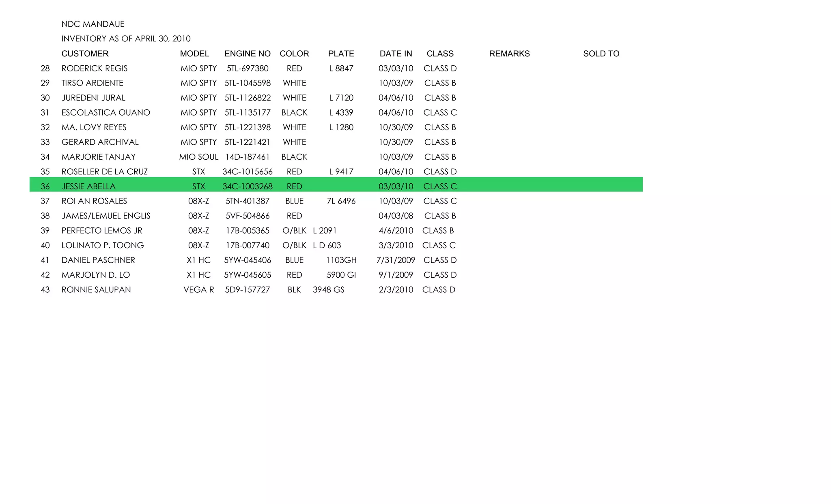The height and width of the screenshot is (504, 831).
Task: Click MIO SOUL model cell
Action: 198,157
